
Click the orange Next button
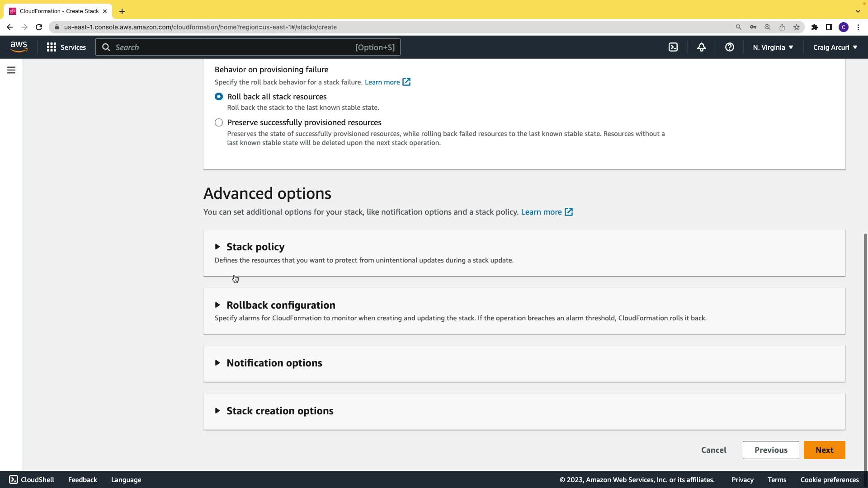[824, 450]
